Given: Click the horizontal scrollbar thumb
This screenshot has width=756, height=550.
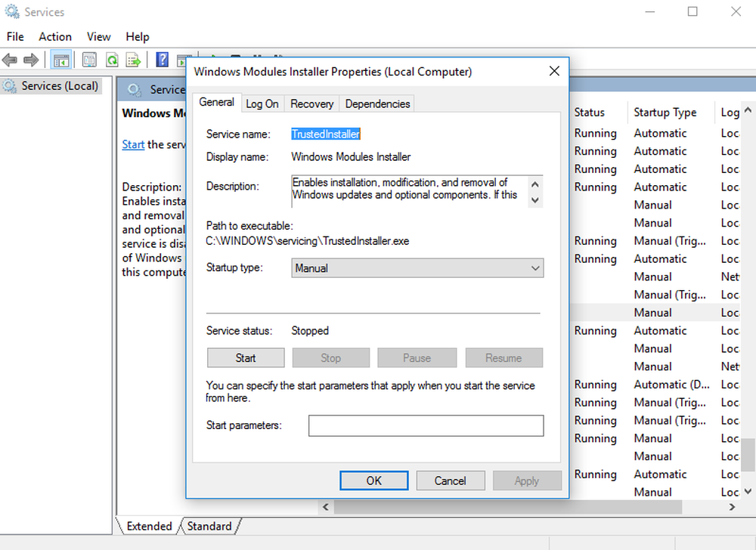Looking at the screenshot, I should (508, 507).
